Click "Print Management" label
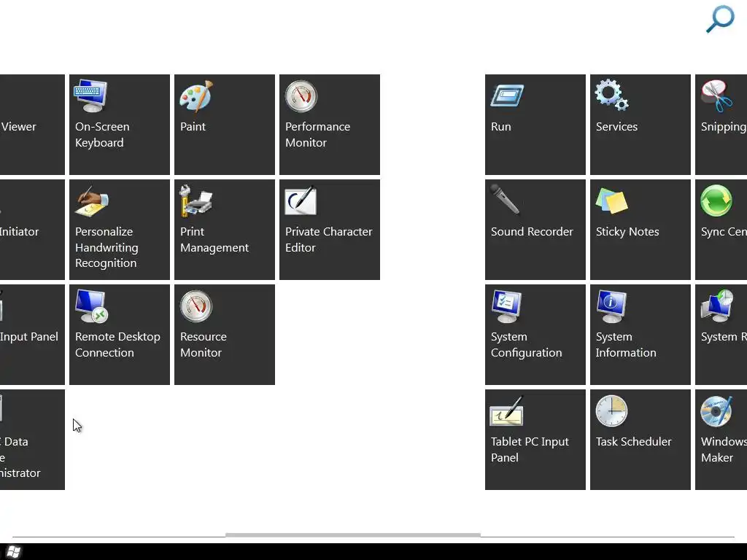The height and width of the screenshot is (560, 747). coord(214,239)
